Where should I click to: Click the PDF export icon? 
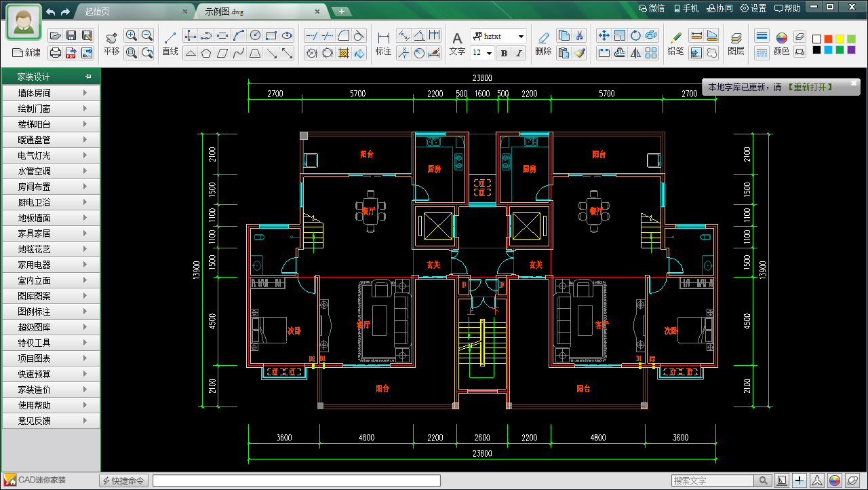[71, 52]
